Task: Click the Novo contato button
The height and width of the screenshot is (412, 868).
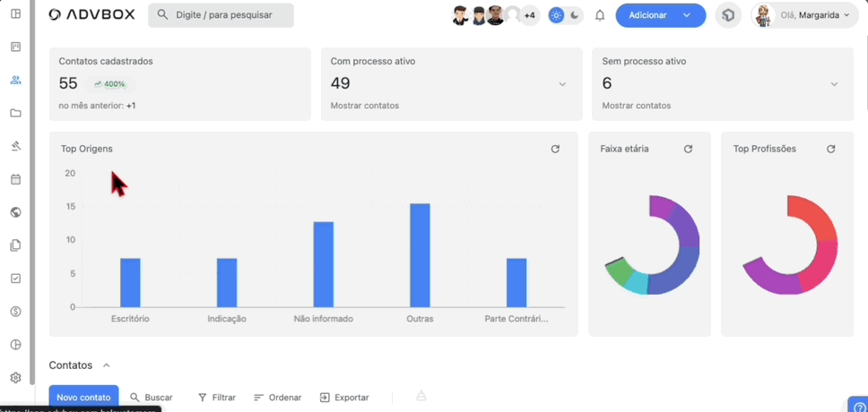Action: [x=83, y=397]
